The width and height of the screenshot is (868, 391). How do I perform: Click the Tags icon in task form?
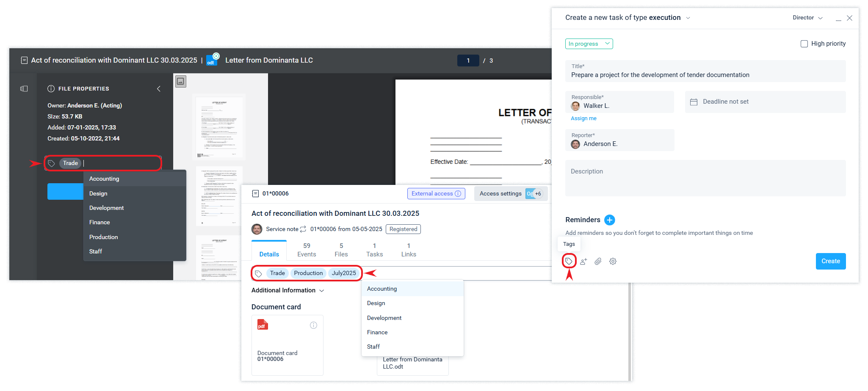point(569,261)
